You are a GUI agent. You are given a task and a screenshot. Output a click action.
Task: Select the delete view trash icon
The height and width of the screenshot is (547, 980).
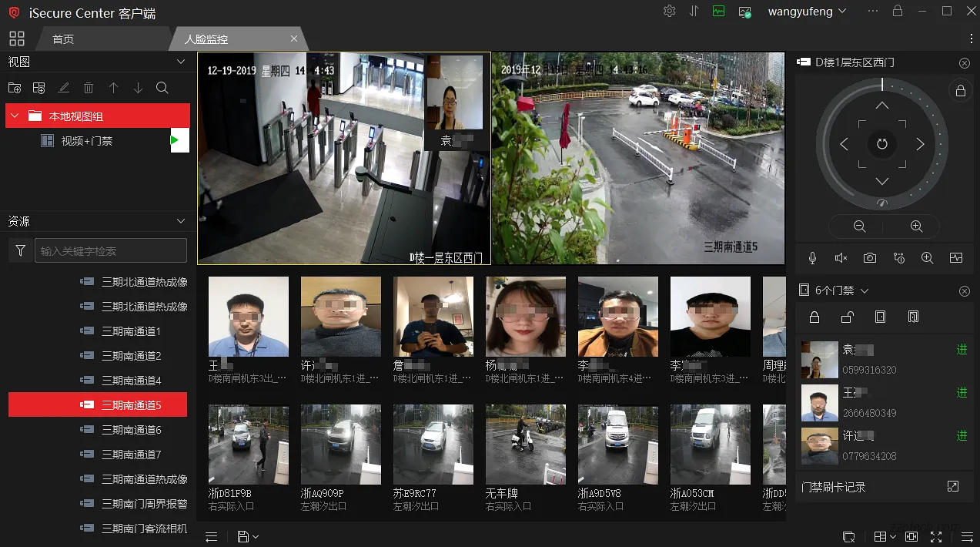[x=89, y=87]
